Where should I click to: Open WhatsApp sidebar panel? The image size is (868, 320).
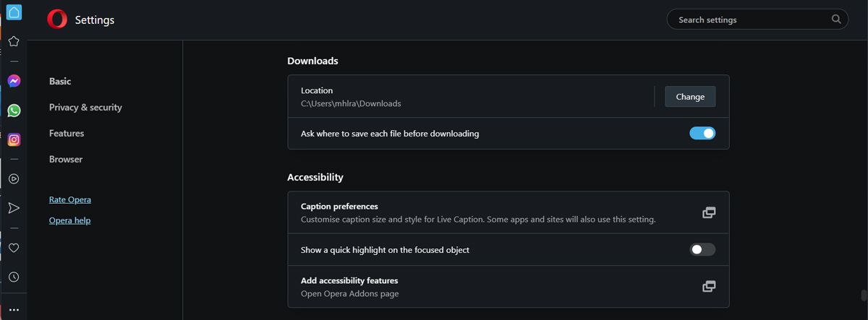[14, 111]
